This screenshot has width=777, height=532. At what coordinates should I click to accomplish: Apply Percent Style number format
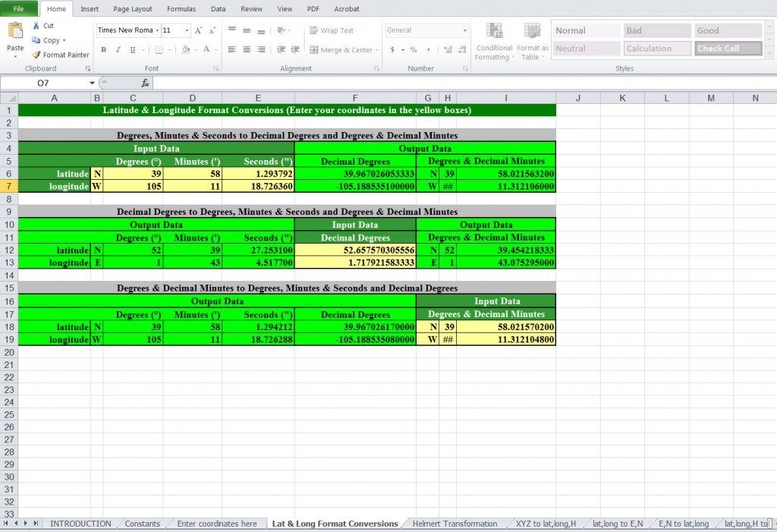414,50
